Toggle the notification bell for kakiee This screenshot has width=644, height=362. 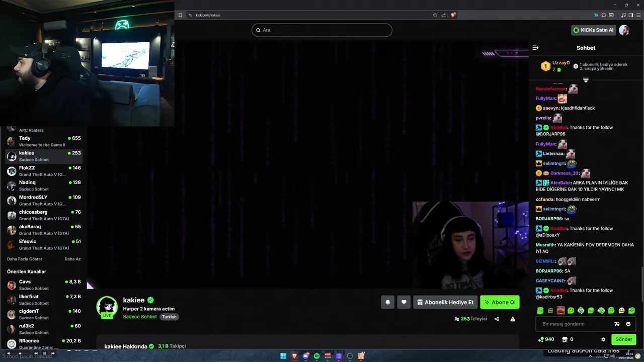coord(388,302)
